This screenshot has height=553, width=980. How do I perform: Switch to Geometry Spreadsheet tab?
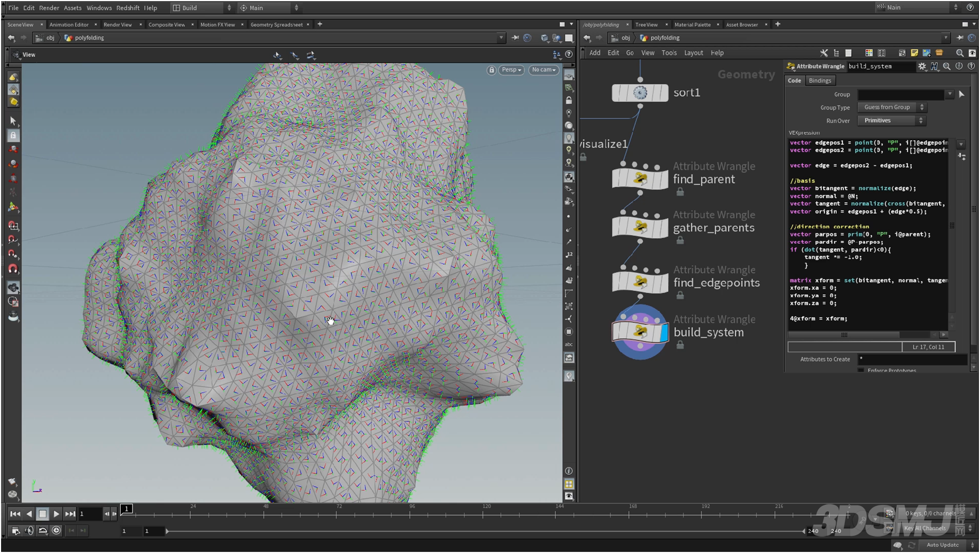coord(276,25)
